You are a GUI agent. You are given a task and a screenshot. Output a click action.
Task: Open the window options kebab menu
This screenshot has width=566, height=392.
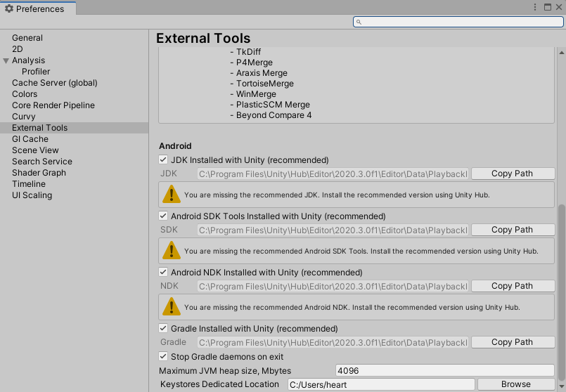pyautogui.click(x=535, y=7)
